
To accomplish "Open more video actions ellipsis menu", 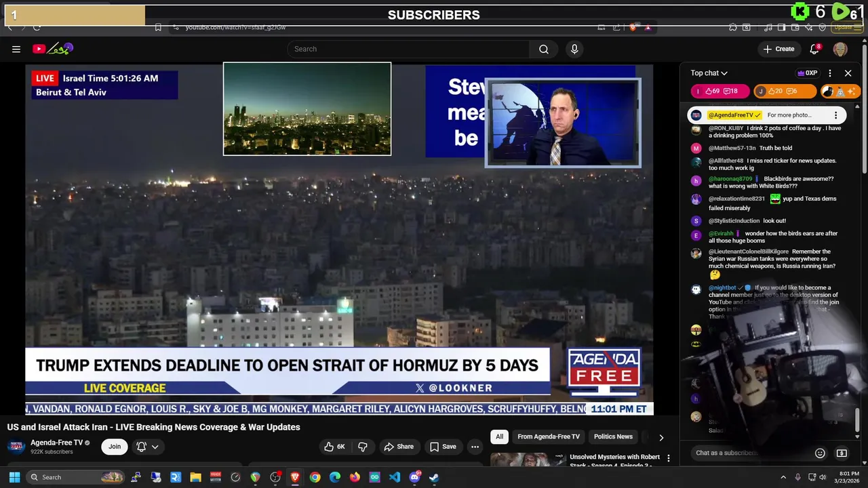I will tap(475, 447).
